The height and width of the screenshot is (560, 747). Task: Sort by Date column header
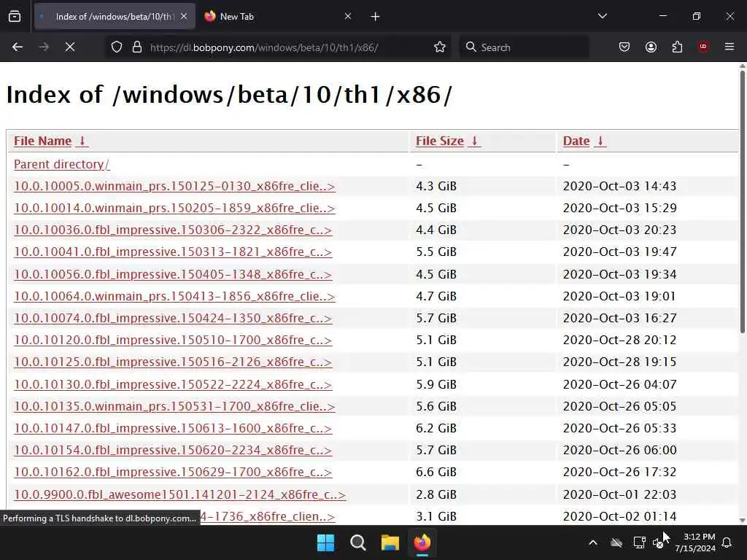pyautogui.click(x=576, y=141)
